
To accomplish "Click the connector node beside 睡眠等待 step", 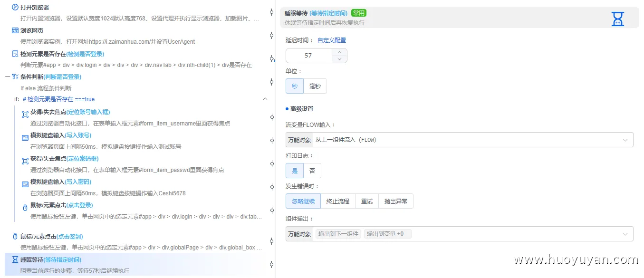I will [271, 265].
